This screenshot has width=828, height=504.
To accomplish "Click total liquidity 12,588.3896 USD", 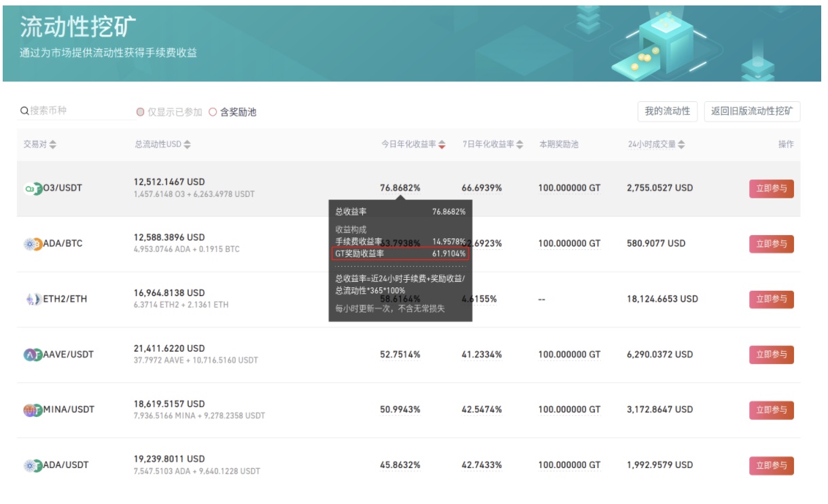I will (169, 238).
